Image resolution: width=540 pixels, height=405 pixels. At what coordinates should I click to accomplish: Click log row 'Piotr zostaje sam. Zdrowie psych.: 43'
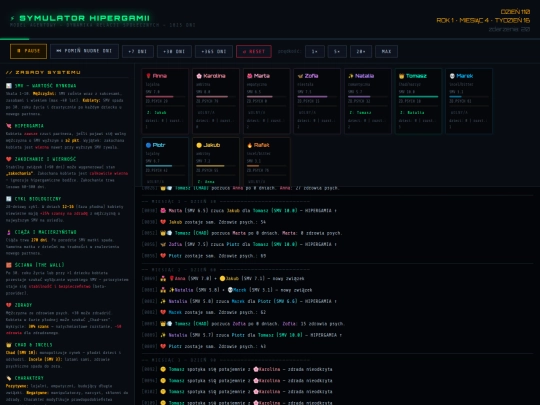337,346
